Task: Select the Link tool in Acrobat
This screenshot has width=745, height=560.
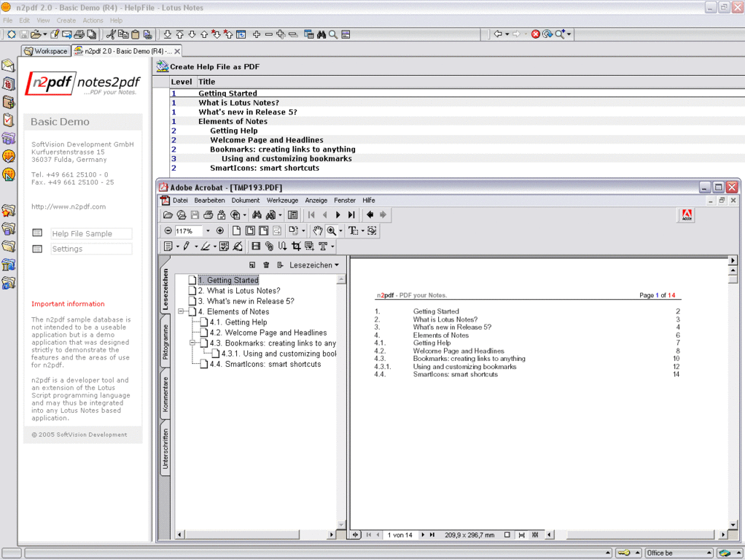Action: click(270, 246)
